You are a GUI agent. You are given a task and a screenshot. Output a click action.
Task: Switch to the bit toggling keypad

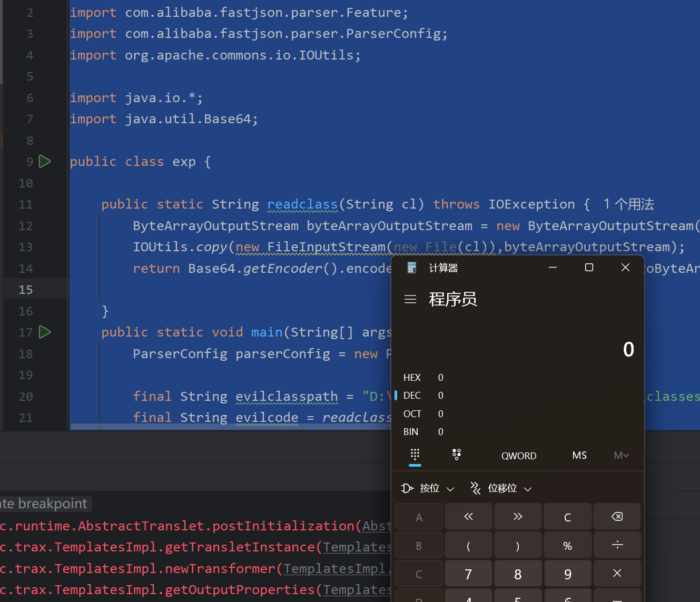click(457, 455)
